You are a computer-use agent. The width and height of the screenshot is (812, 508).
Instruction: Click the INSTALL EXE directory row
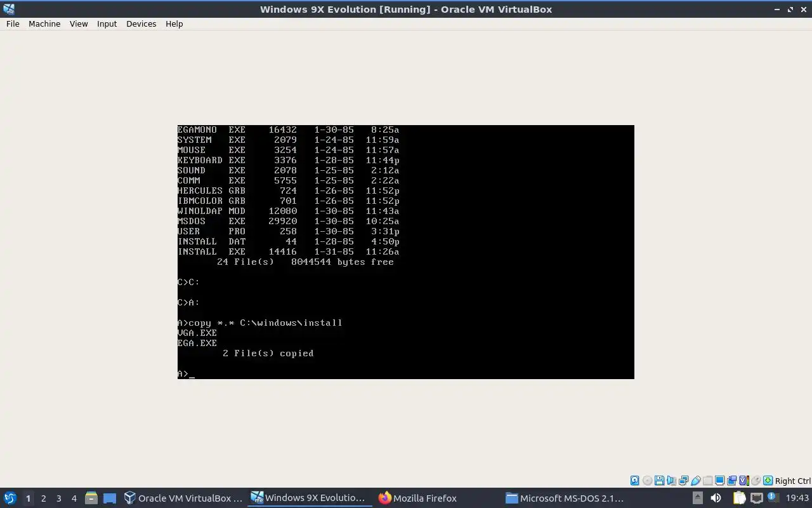click(x=288, y=251)
